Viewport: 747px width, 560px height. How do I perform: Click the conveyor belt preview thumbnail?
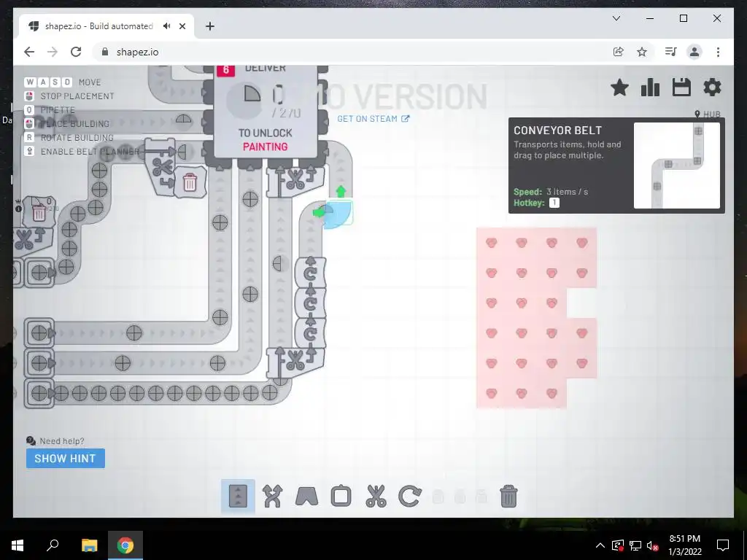[x=676, y=166]
